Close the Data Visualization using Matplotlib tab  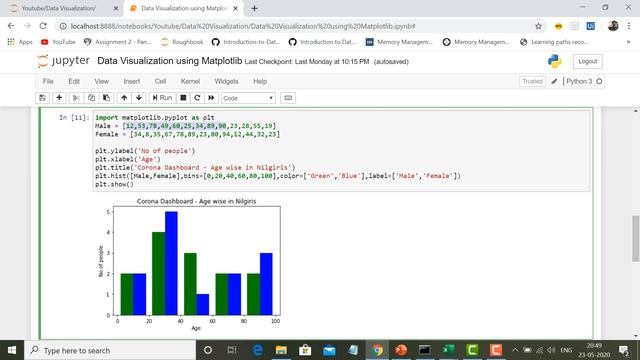click(x=236, y=8)
